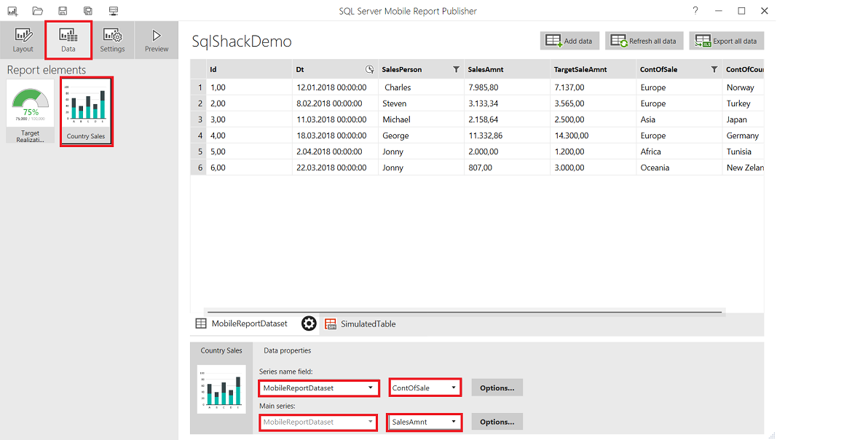Click the new mobile report icon

click(x=12, y=10)
